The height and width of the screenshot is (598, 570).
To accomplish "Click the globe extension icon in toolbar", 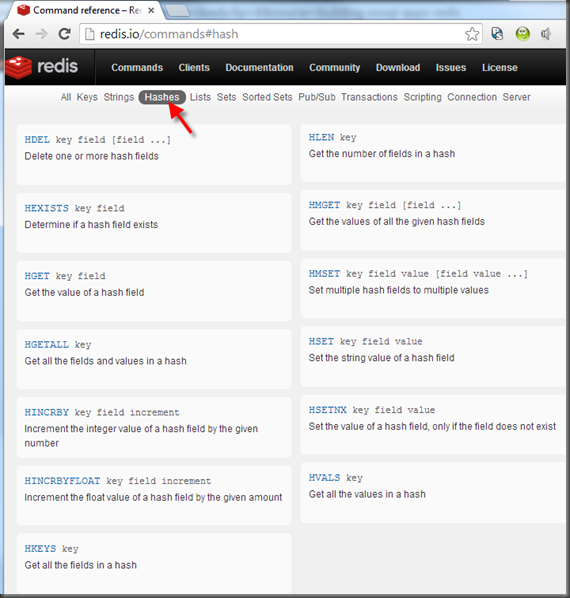I will (x=497, y=34).
